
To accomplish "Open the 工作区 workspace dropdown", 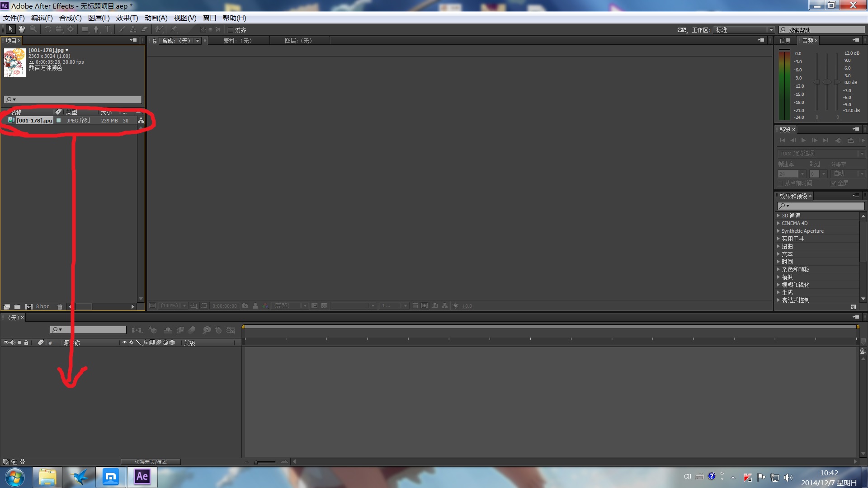I will click(744, 30).
